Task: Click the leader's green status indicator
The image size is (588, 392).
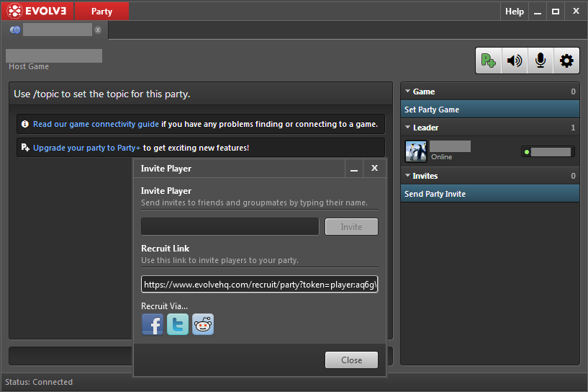Action: [527, 152]
